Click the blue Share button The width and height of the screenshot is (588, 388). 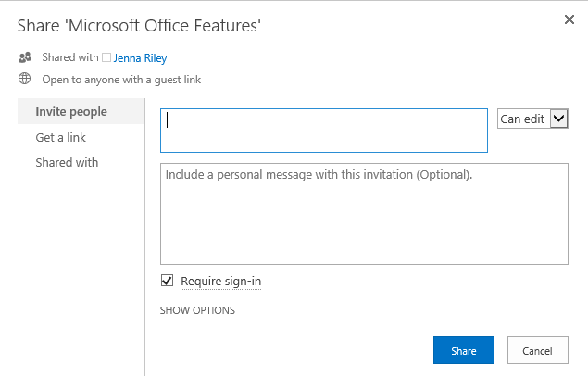(464, 350)
